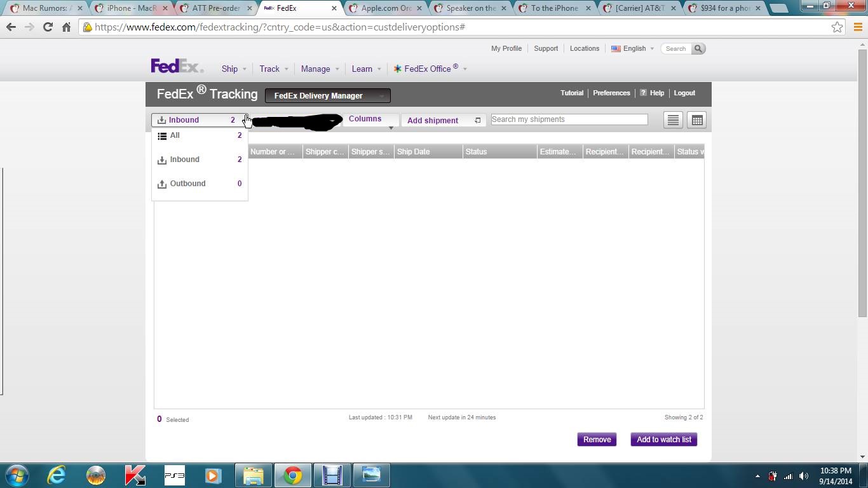Open Locations link
Viewport: 868px width, 488px height.
click(585, 48)
